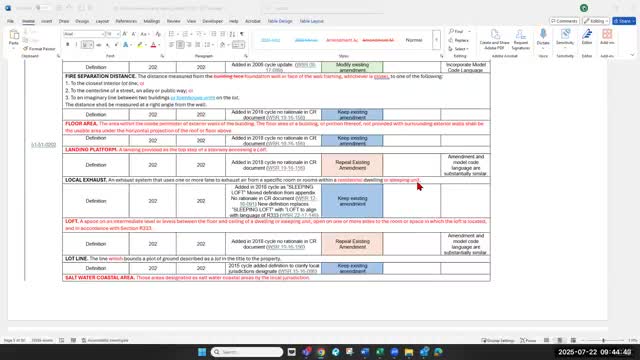Switch to the References tab
The image size is (640, 360).
126,21
